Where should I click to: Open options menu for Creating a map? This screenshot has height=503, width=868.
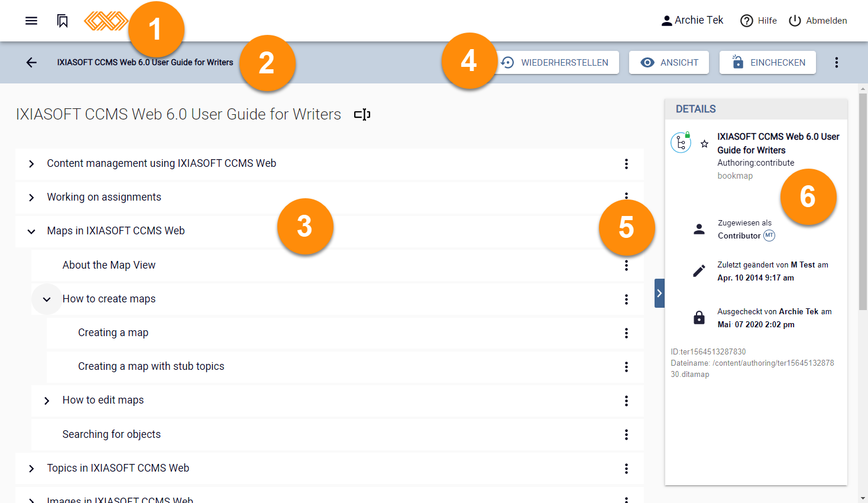[x=626, y=333]
